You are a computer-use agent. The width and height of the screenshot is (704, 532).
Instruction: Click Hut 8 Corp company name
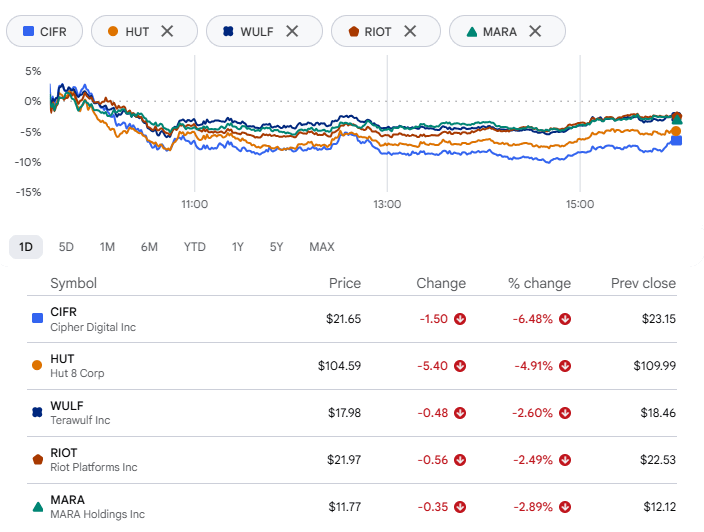[77, 374]
